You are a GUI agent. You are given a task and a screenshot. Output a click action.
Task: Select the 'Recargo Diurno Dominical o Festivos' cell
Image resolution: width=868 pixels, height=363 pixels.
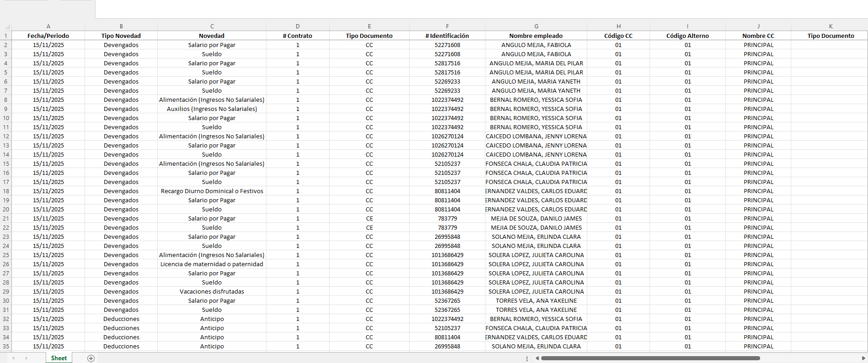212,191
